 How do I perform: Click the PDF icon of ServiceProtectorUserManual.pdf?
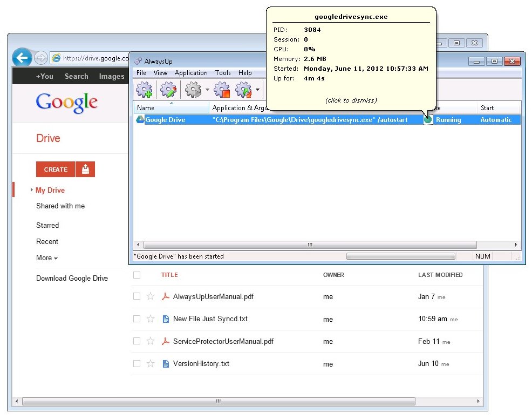[165, 341]
